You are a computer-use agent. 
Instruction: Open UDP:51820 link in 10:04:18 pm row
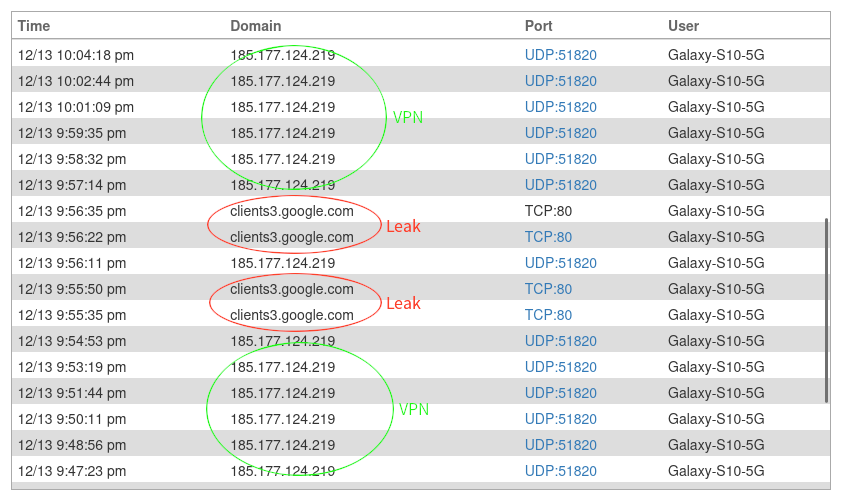pos(560,55)
